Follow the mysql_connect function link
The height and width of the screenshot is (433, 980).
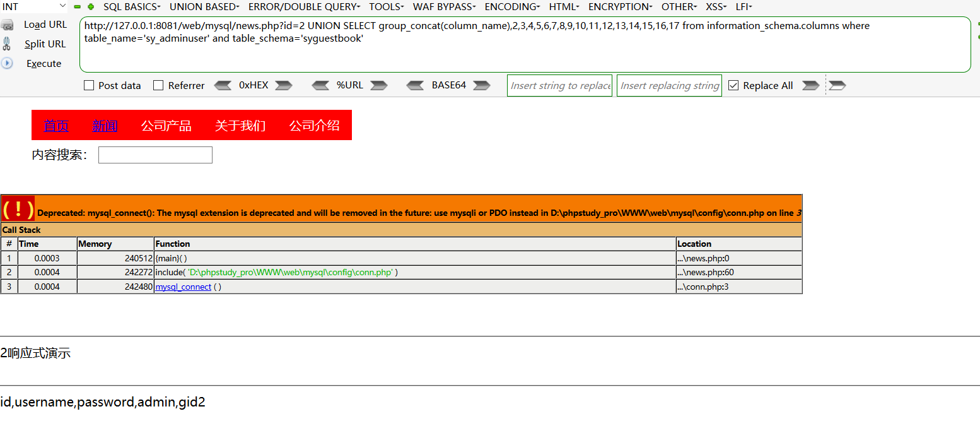(184, 287)
